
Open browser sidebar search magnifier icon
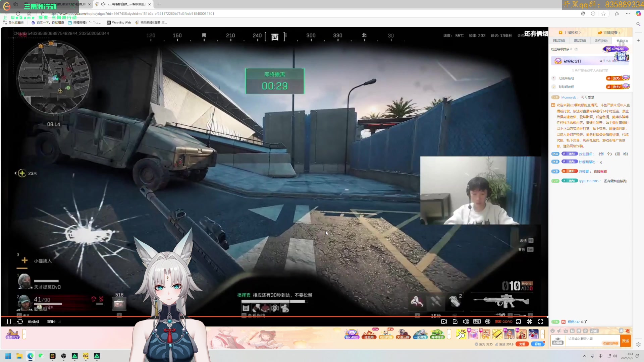[x=638, y=24]
